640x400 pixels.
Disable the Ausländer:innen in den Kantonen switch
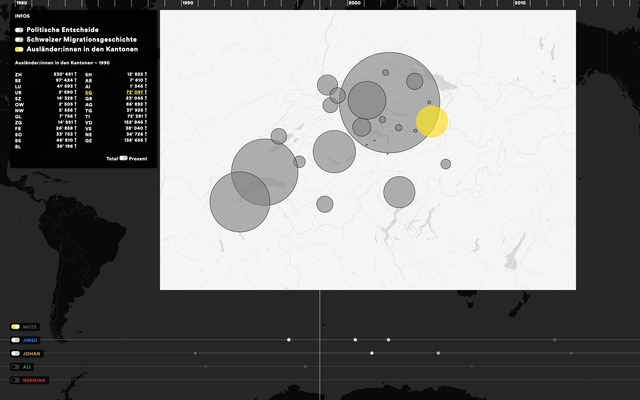(19, 49)
